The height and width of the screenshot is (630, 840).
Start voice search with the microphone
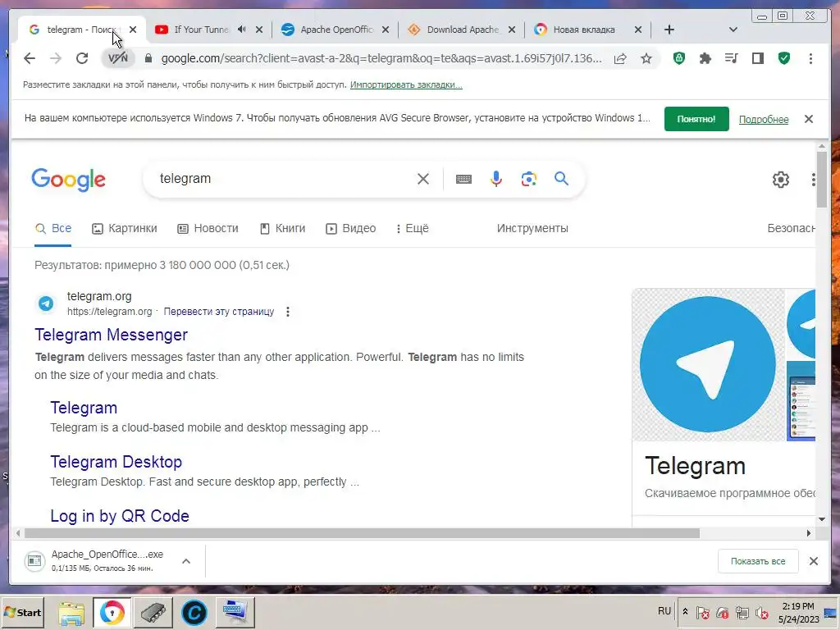(496, 179)
